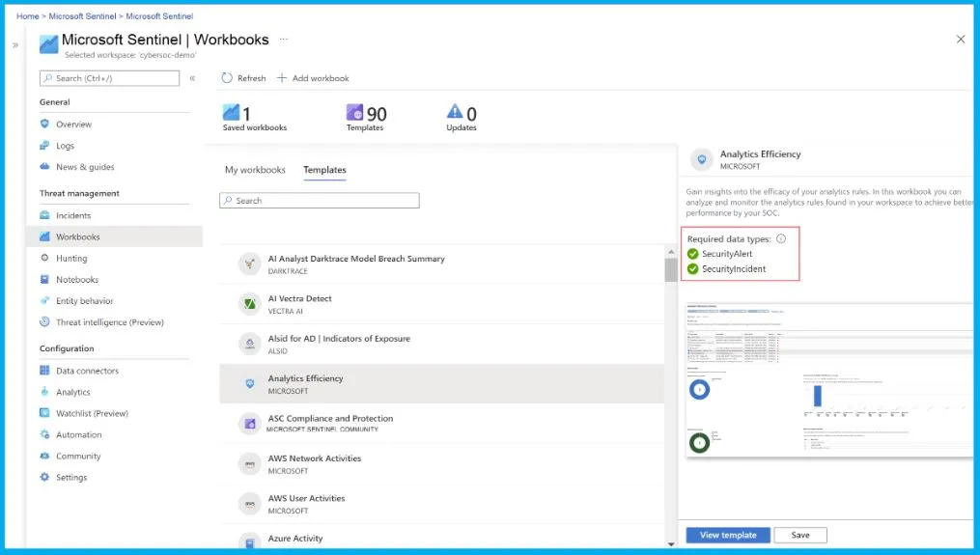Click the Hunting target icon

point(44,258)
